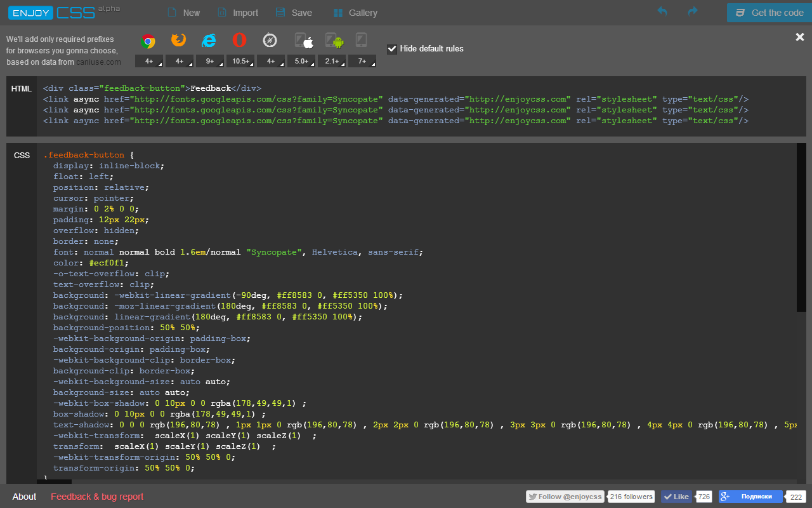Open Firefox version dropdown 4+
Viewport: 812px width, 508px height.
(180, 61)
